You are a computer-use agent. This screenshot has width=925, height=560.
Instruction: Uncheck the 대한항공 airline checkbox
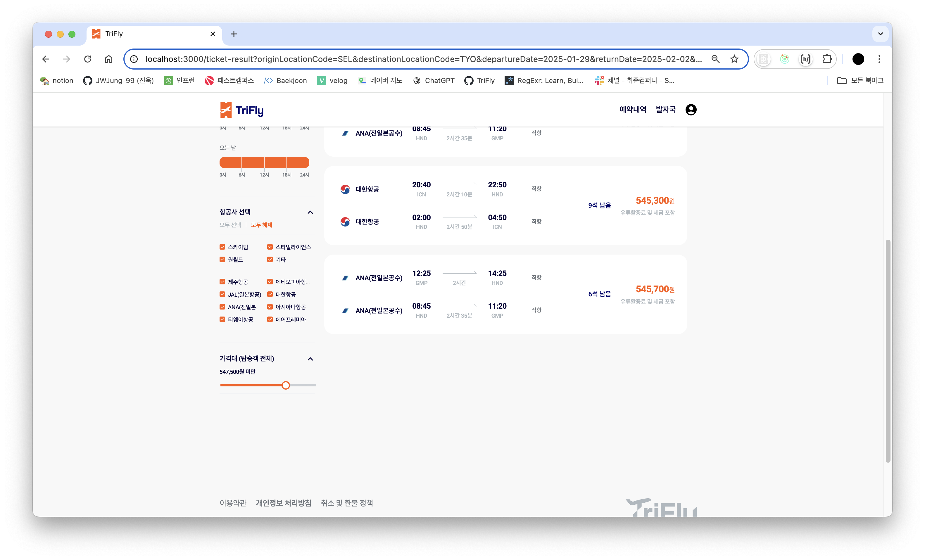coord(270,294)
